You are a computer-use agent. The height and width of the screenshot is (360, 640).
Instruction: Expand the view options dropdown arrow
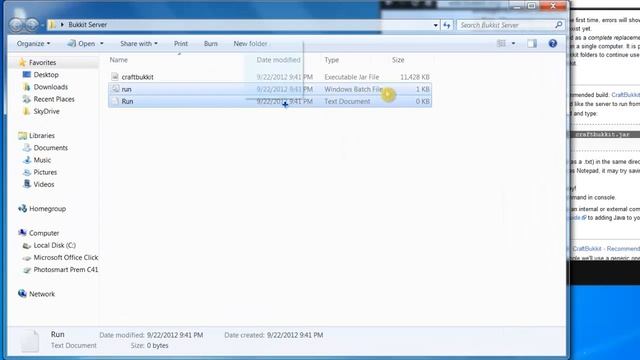[513, 44]
